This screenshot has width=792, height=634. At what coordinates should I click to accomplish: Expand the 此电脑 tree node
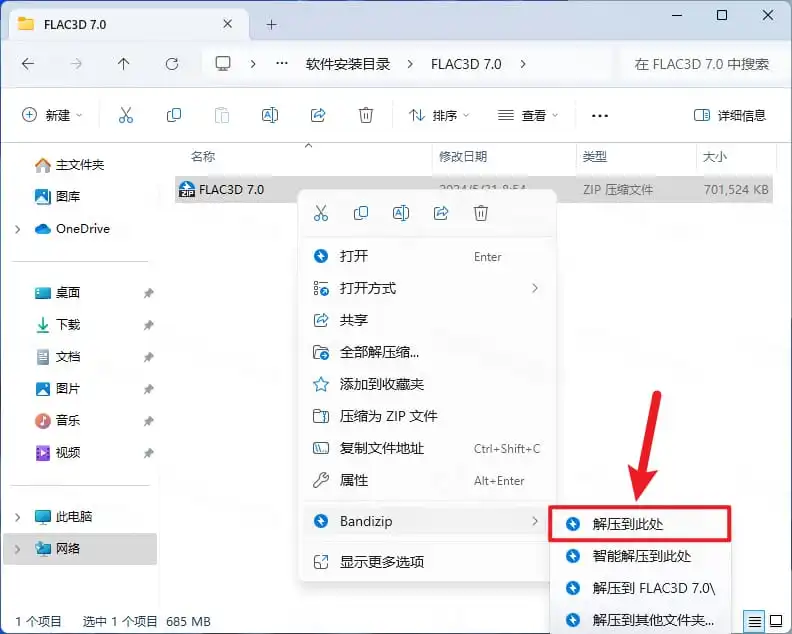click(x=18, y=517)
